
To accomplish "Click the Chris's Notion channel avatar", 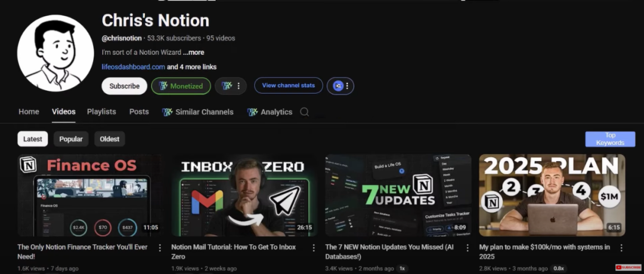I will [x=55, y=54].
